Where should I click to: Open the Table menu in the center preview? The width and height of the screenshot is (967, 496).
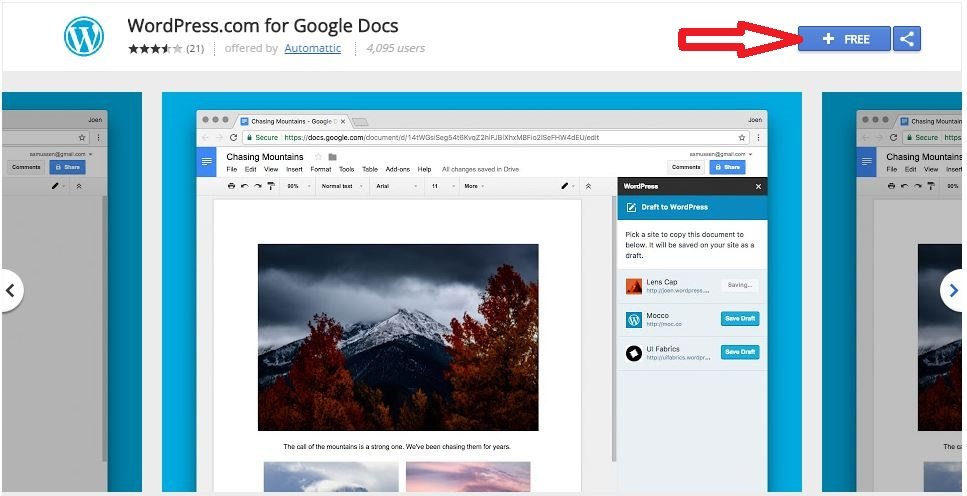click(369, 169)
